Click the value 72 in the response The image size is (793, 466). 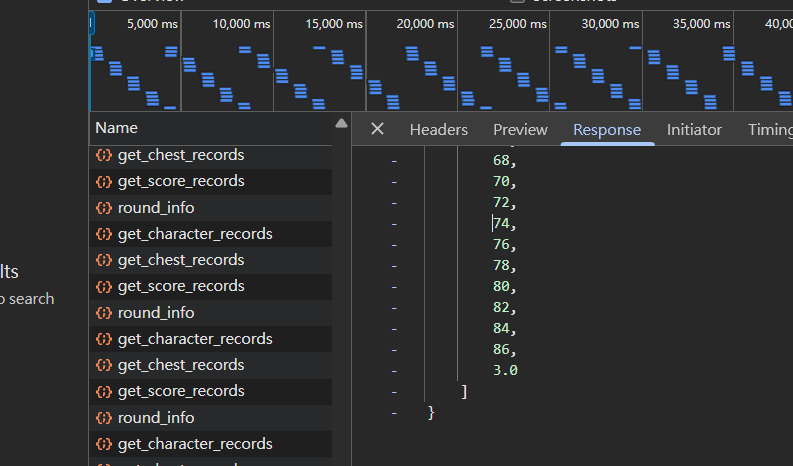tap(501, 202)
